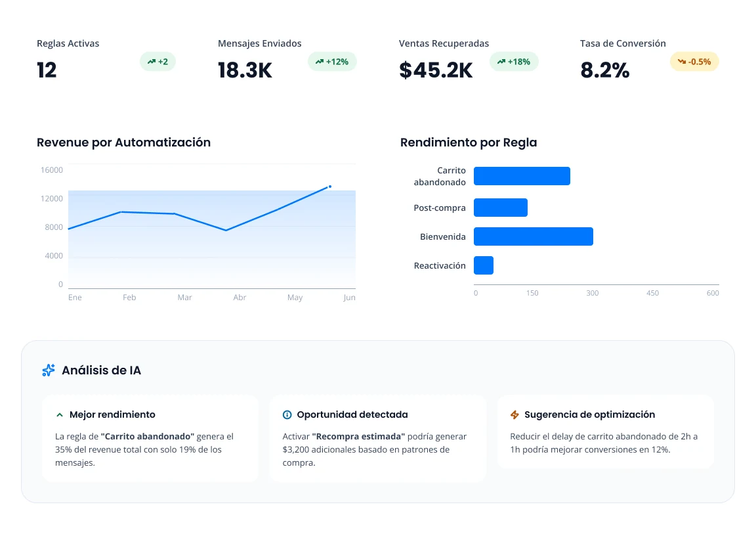Click the 300 tick label on bar chart axis
Screen dimensions: 756x534
click(x=593, y=294)
